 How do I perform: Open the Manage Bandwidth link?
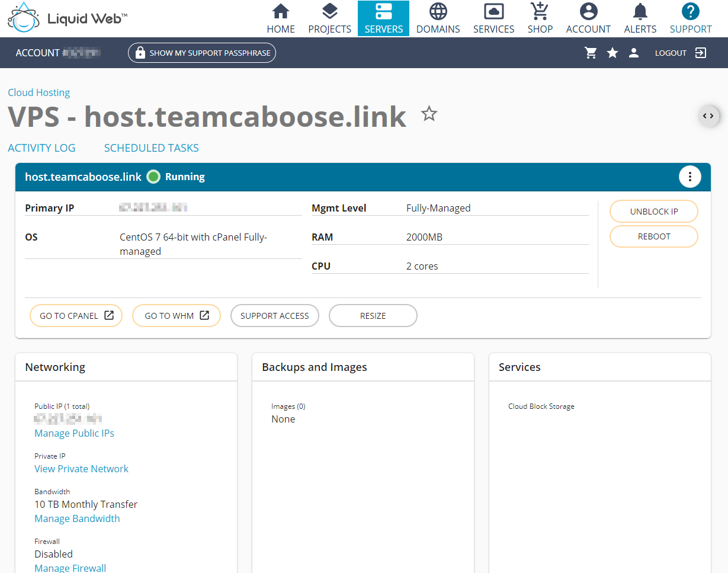tap(77, 518)
